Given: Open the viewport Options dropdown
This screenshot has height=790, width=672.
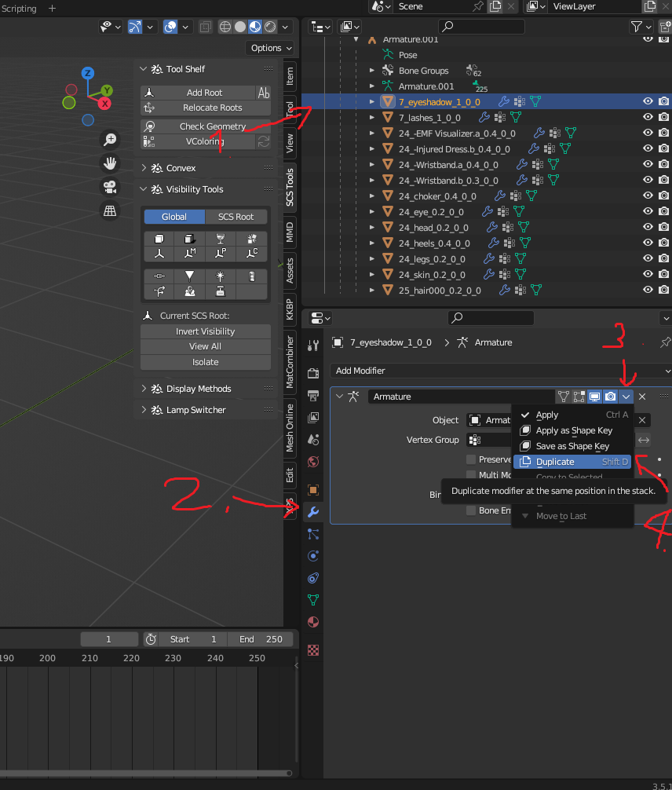Looking at the screenshot, I should pyautogui.click(x=271, y=48).
